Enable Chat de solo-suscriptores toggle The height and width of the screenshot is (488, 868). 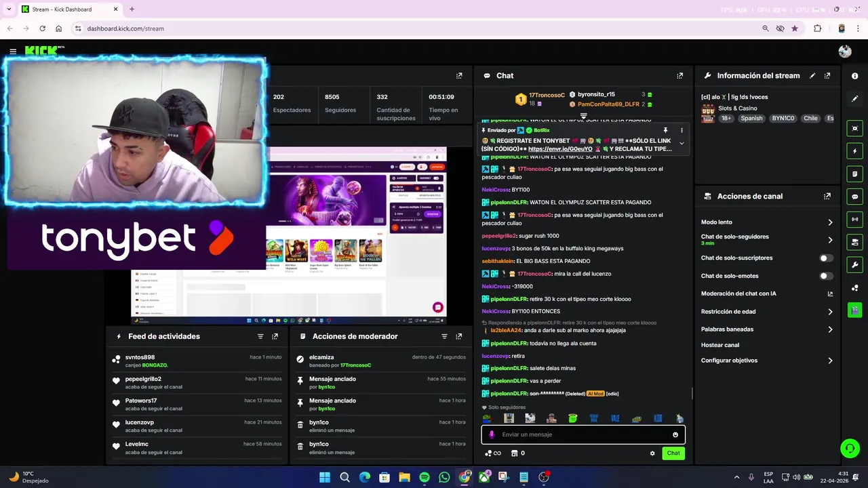[x=825, y=258]
